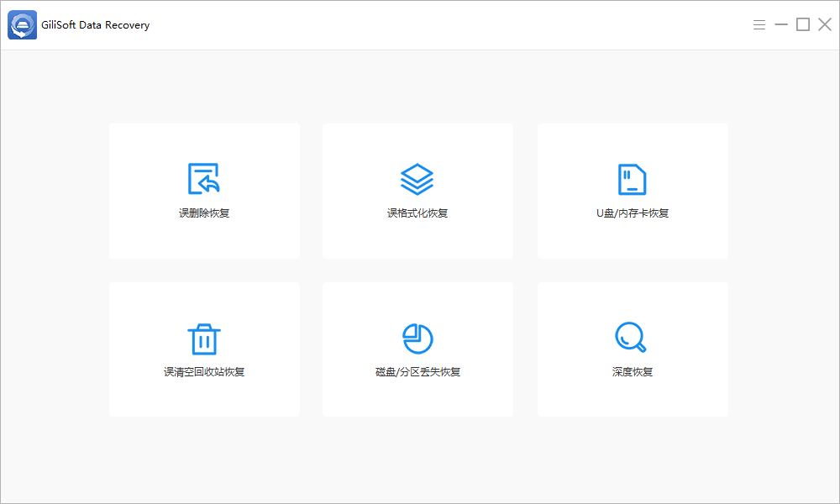Click the memory card icon for U盘/内存卡恢复
Screen dimensions: 840x504
tap(633, 179)
